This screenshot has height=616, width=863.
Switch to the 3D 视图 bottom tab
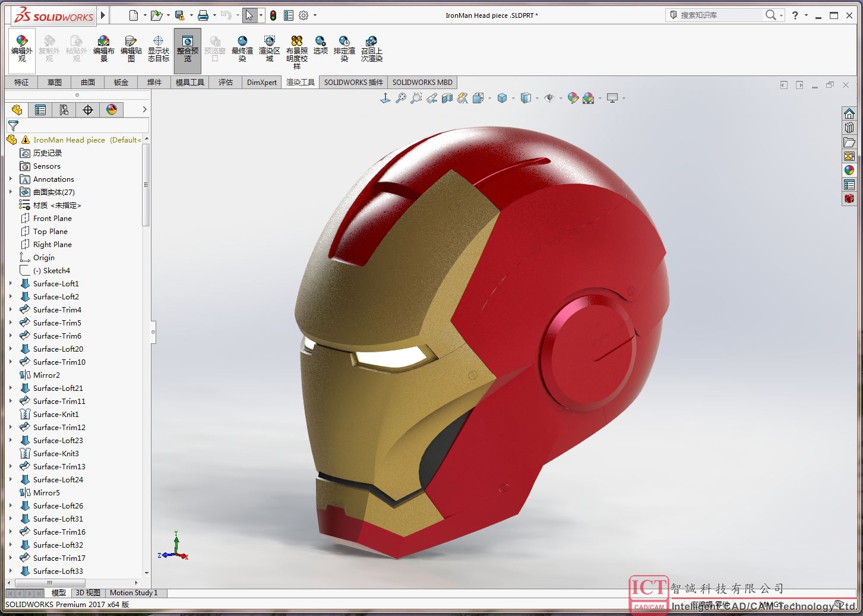(x=88, y=592)
